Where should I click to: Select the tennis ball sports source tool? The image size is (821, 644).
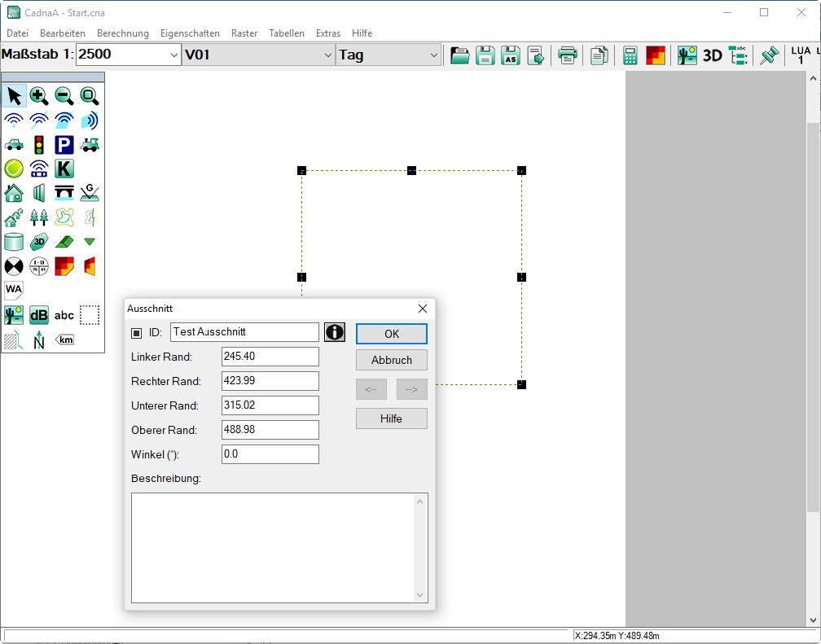14,169
